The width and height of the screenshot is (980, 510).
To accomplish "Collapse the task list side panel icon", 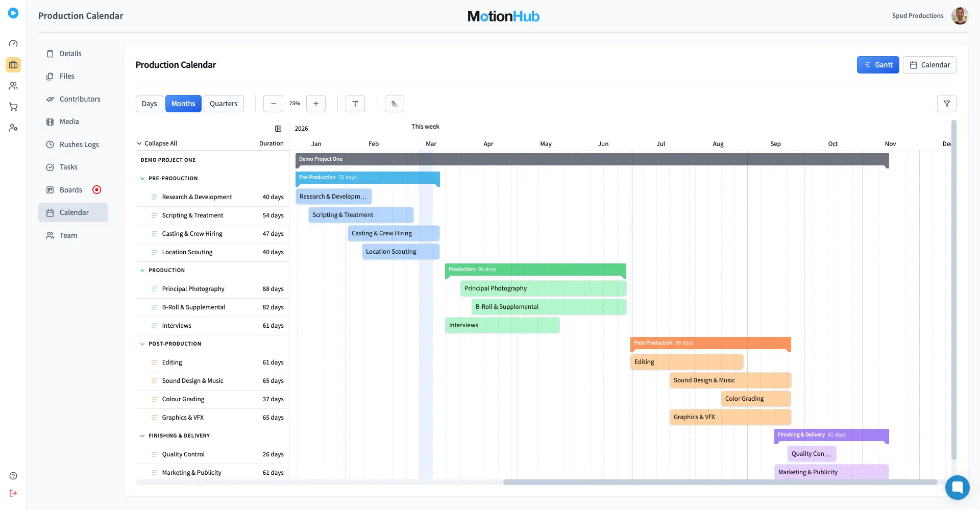I will pos(278,129).
